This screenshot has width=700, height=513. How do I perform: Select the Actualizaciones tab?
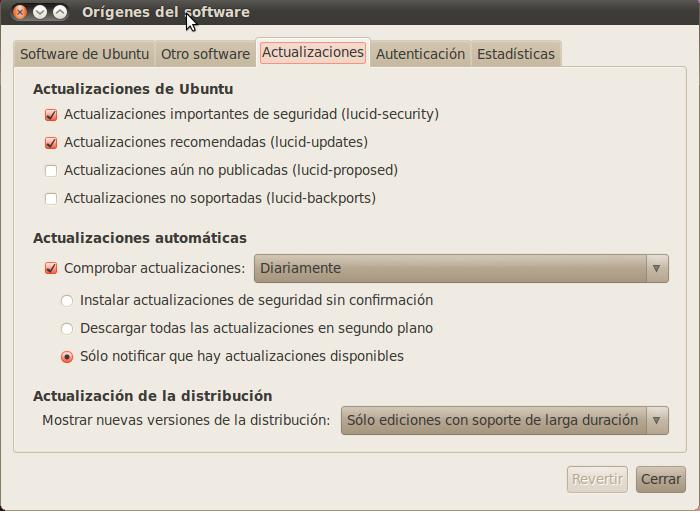tap(312, 52)
